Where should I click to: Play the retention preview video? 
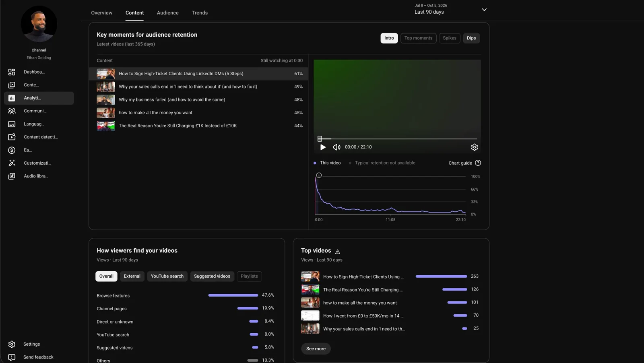(323, 147)
